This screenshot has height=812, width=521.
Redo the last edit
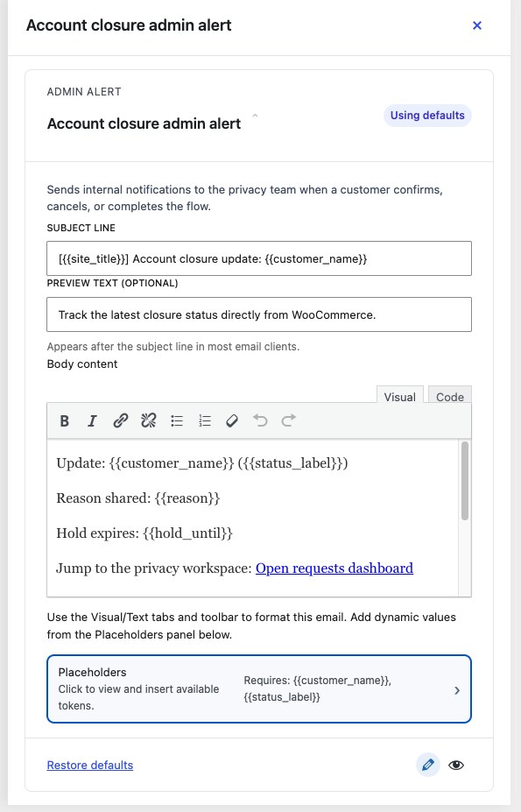click(x=288, y=420)
